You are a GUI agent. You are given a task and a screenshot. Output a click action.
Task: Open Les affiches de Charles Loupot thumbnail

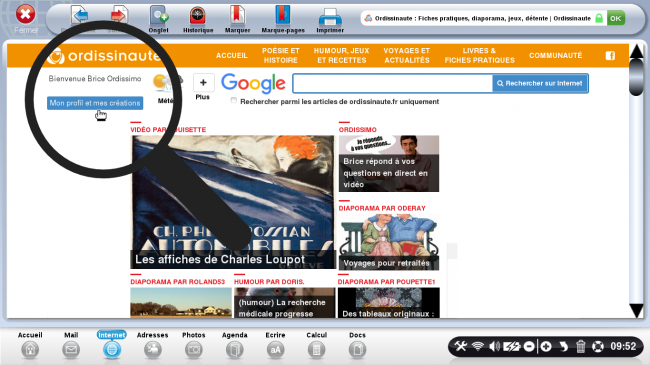click(233, 202)
